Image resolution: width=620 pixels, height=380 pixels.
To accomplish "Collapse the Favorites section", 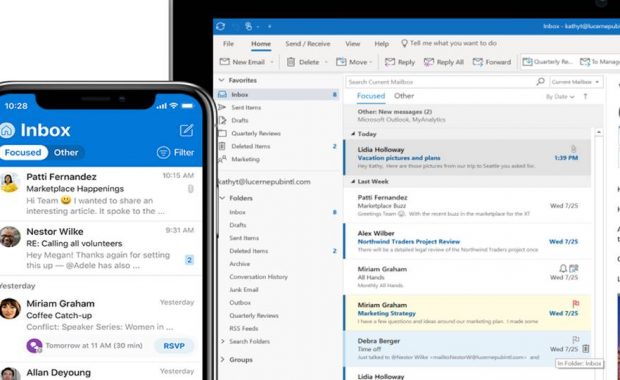I will (222, 80).
